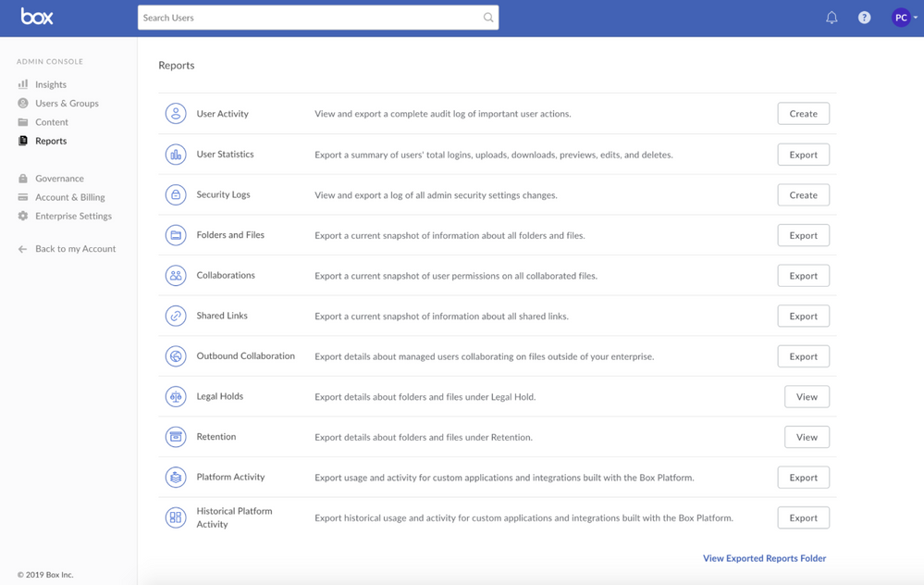Expand the PC account avatar dropdown
Image resolution: width=924 pixels, height=585 pixels.
click(904, 18)
